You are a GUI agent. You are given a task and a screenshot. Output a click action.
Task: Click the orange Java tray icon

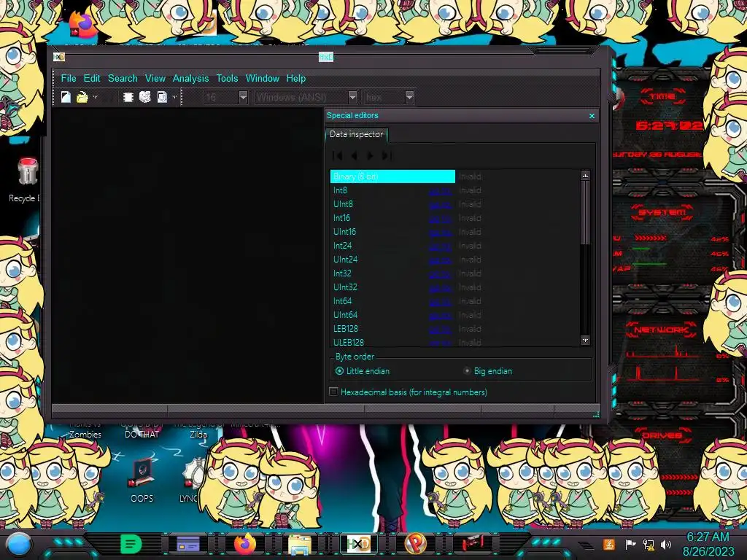coord(608,544)
